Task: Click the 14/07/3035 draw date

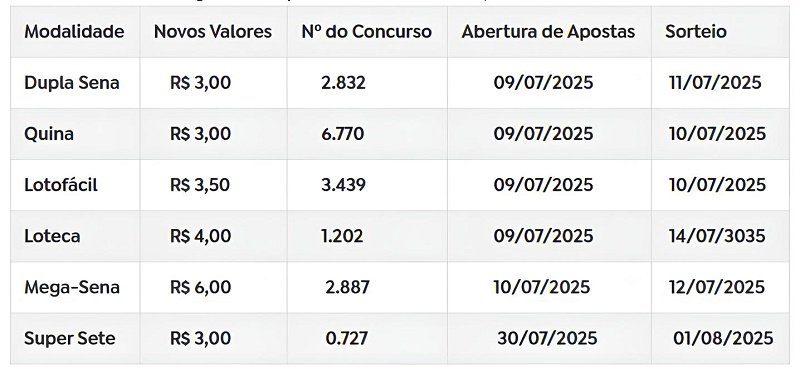Action: click(717, 236)
